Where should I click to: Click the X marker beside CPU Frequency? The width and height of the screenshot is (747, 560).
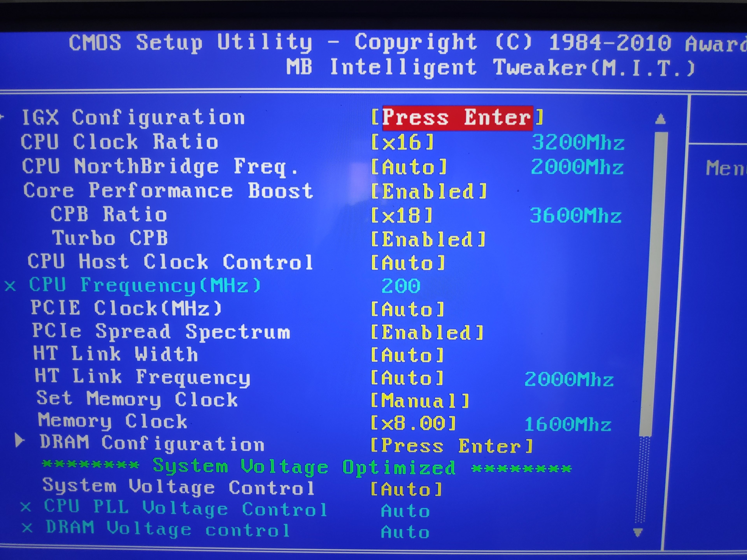(10, 286)
